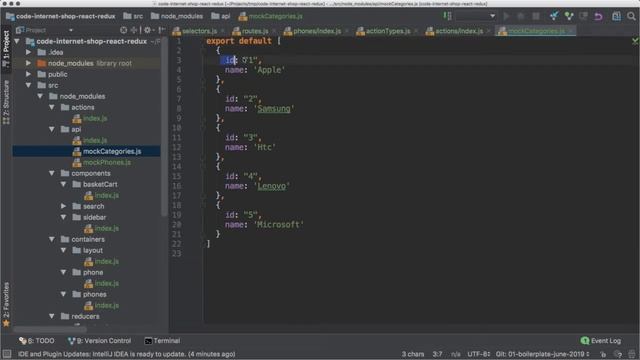Select mockPhones.js in project tree

(107, 162)
